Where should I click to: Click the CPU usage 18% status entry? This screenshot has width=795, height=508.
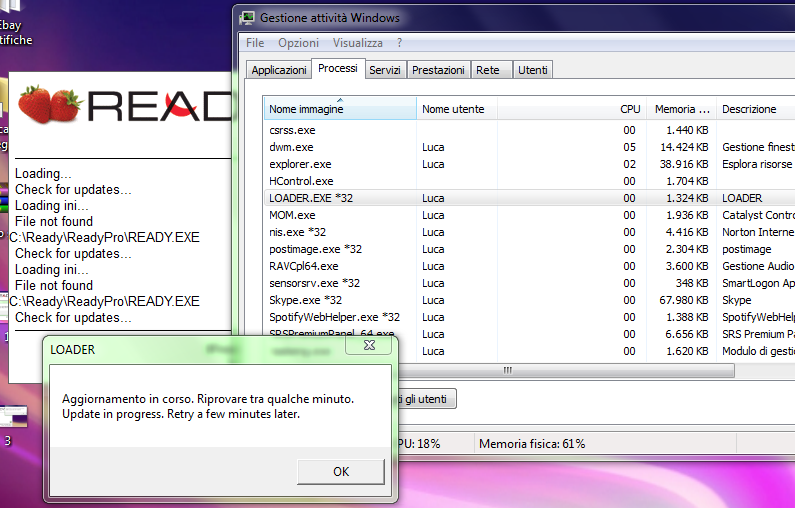pos(419,444)
